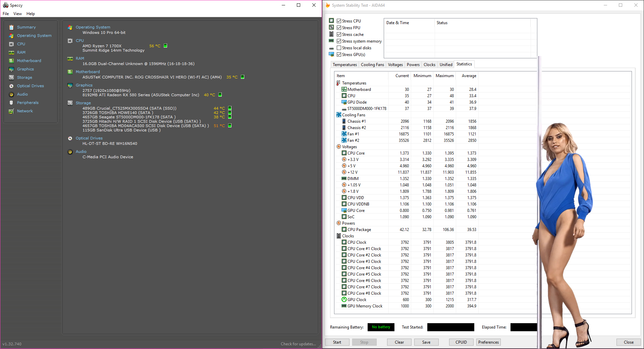The width and height of the screenshot is (644, 349).
Task: Click the Maximum column header
Action: click(x=444, y=76)
